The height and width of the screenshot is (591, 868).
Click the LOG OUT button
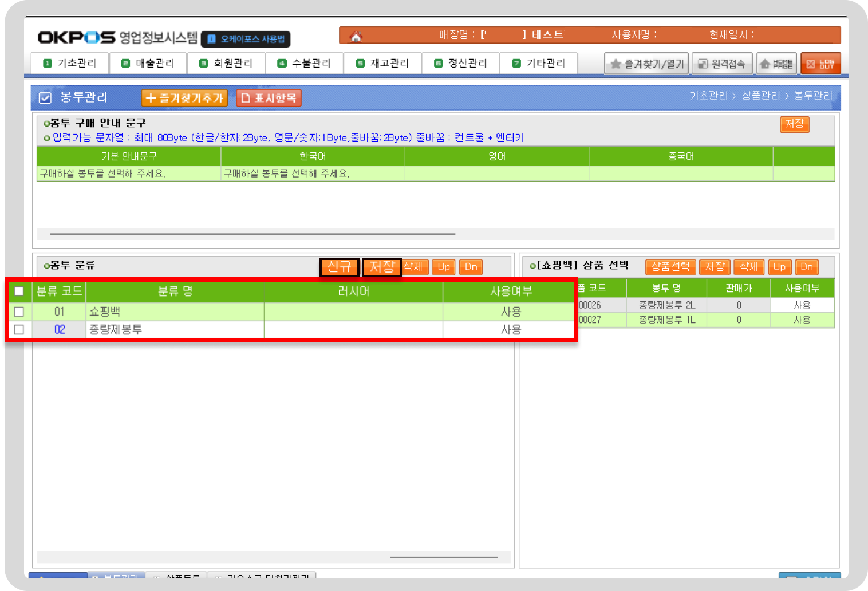820,64
